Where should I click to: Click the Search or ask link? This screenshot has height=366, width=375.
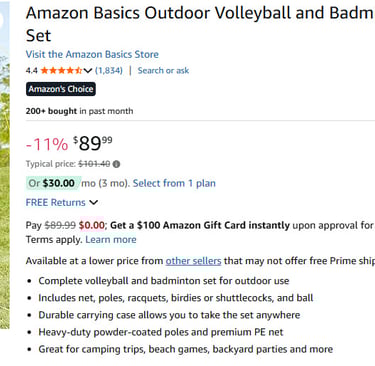[x=163, y=70]
